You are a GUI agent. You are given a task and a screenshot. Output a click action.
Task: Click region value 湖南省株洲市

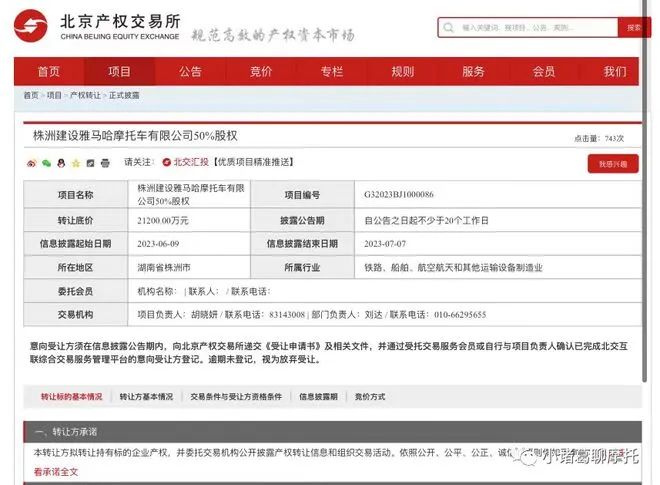click(x=164, y=267)
